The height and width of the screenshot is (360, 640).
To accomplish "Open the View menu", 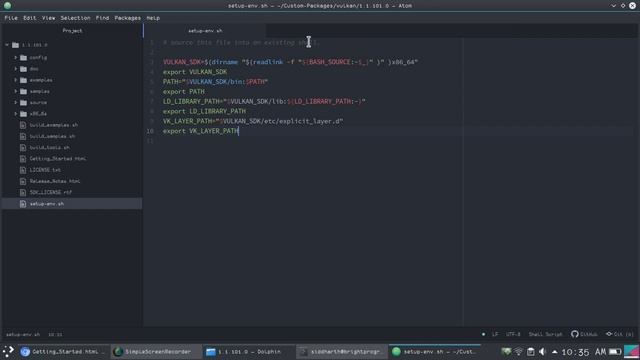I will pyautogui.click(x=49, y=18).
